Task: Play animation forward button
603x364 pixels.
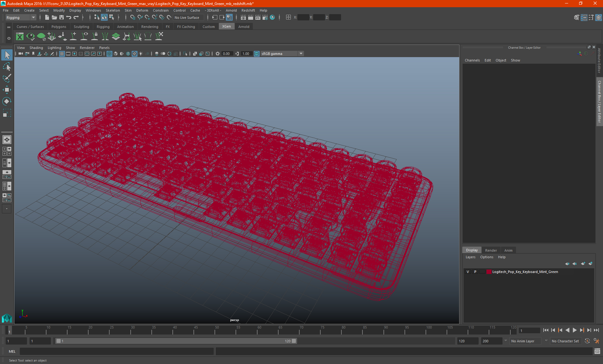Action: [x=574, y=330]
